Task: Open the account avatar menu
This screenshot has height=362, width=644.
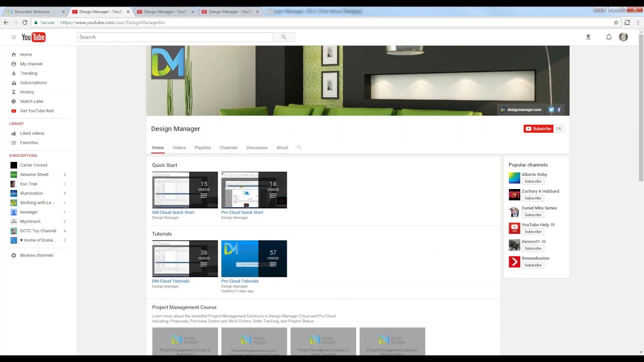Action: click(623, 37)
